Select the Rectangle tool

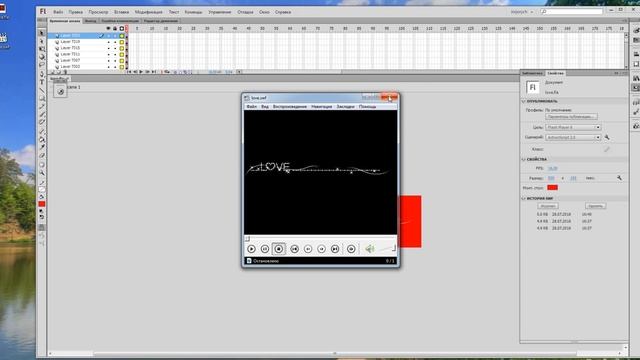point(42,98)
